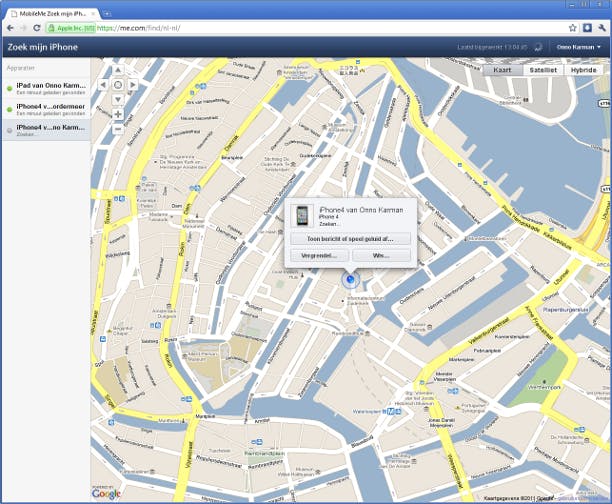Click the 'Laatst bijgewerkt' timestamp text
612x504 pixels.
[x=492, y=47]
